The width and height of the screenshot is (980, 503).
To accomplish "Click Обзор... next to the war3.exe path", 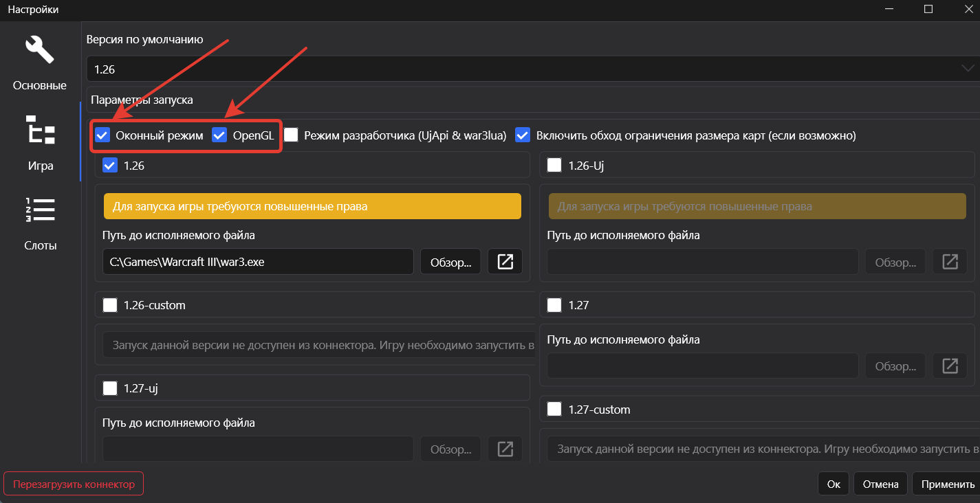I will point(450,262).
